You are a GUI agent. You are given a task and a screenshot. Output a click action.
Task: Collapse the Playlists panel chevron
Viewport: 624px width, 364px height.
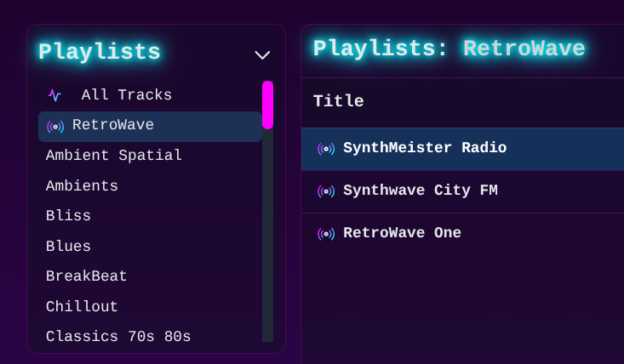[262, 54]
